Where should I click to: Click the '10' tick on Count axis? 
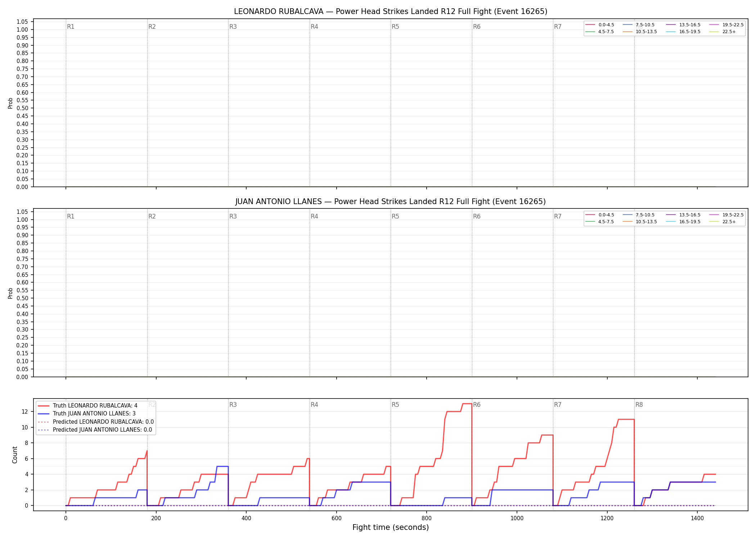(x=25, y=427)
